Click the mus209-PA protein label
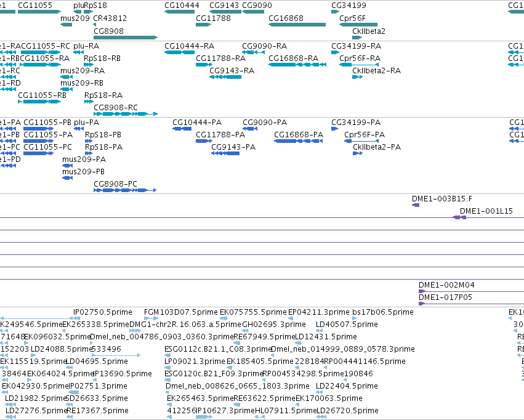The image size is (524, 420). (84, 160)
